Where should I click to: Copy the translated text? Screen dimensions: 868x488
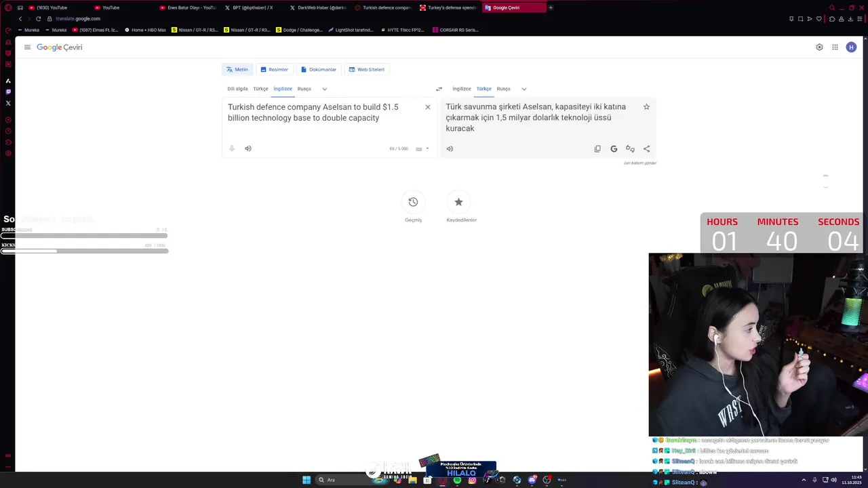coord(597,148)
